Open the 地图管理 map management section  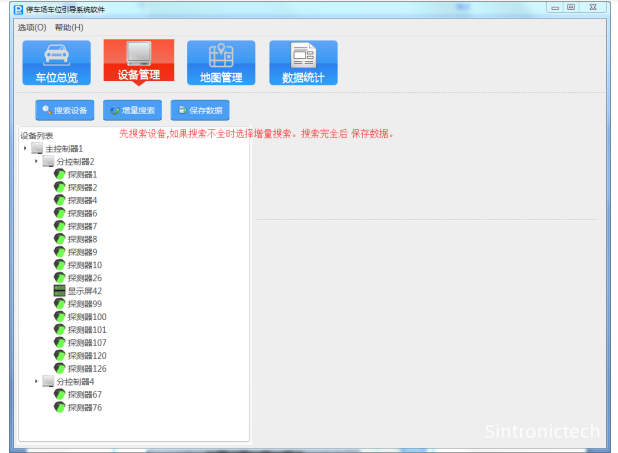[220, 62]
